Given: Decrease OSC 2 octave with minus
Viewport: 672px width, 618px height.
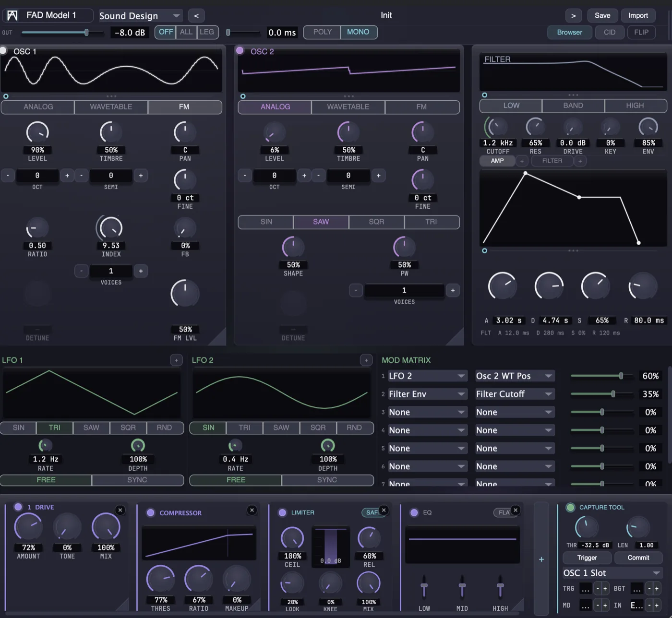Looking at the screenshot, I should click(245, 176).
